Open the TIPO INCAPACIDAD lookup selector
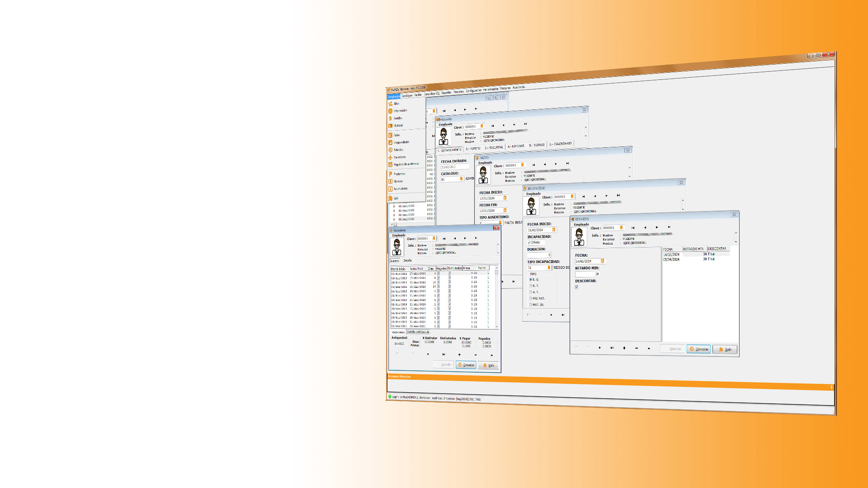Viewport: 868px width, 488px height. (549, 267)
